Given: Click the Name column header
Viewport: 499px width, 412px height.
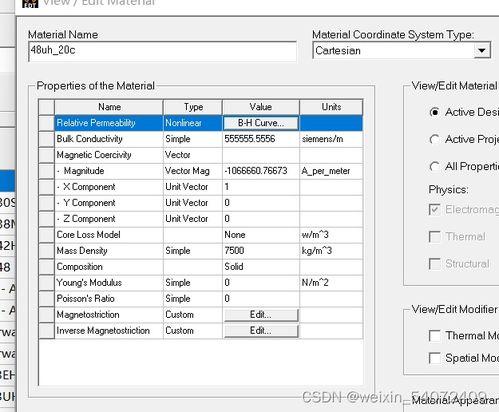Looking at the screenshot, I should 109,107.
